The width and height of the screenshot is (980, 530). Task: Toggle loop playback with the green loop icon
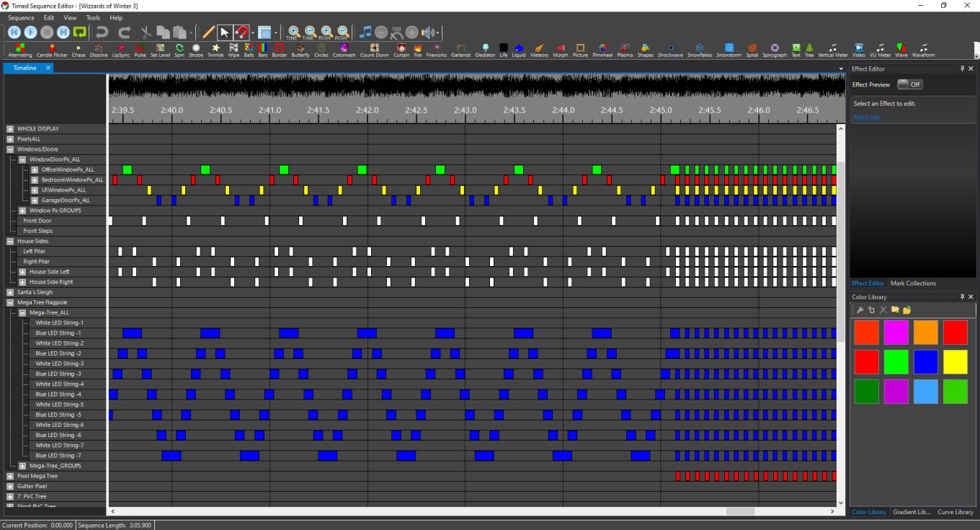80,32
